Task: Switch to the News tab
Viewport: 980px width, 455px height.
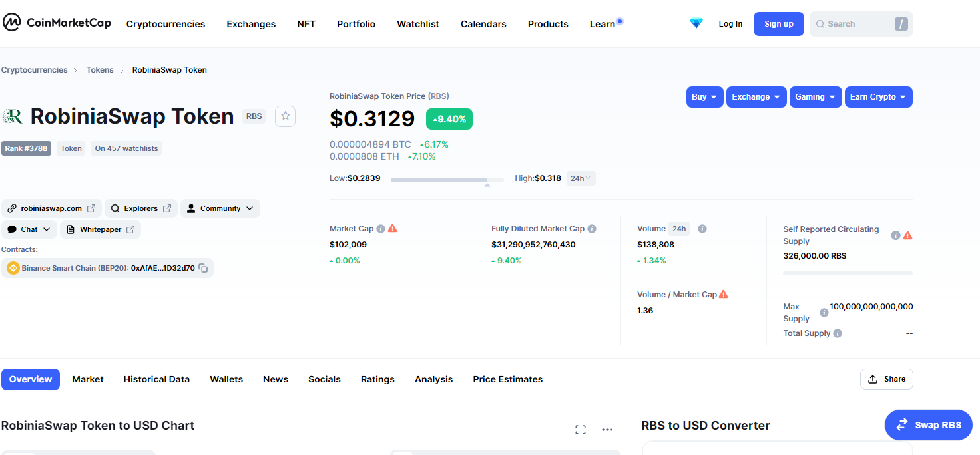Action: click(276, 379)
